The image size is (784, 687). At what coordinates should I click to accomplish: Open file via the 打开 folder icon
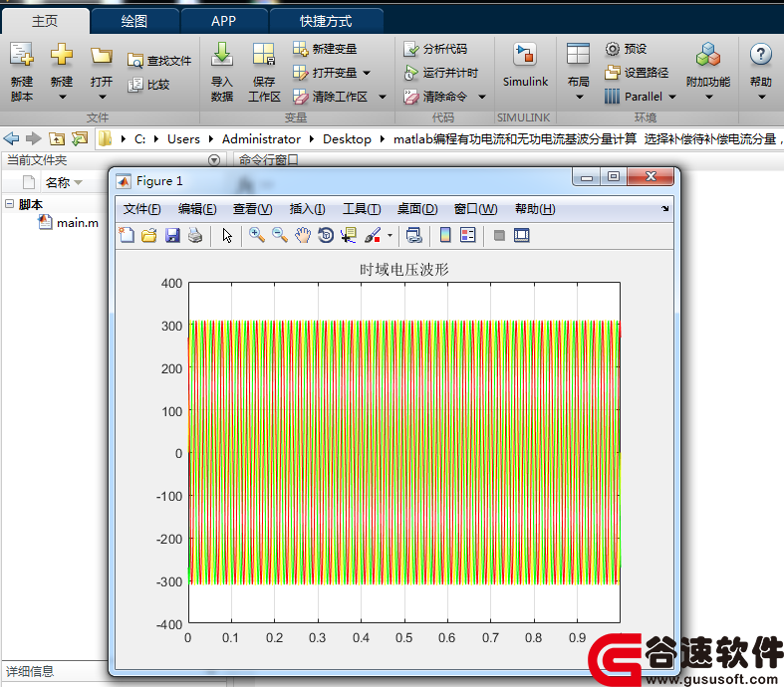tap(102, 55)
